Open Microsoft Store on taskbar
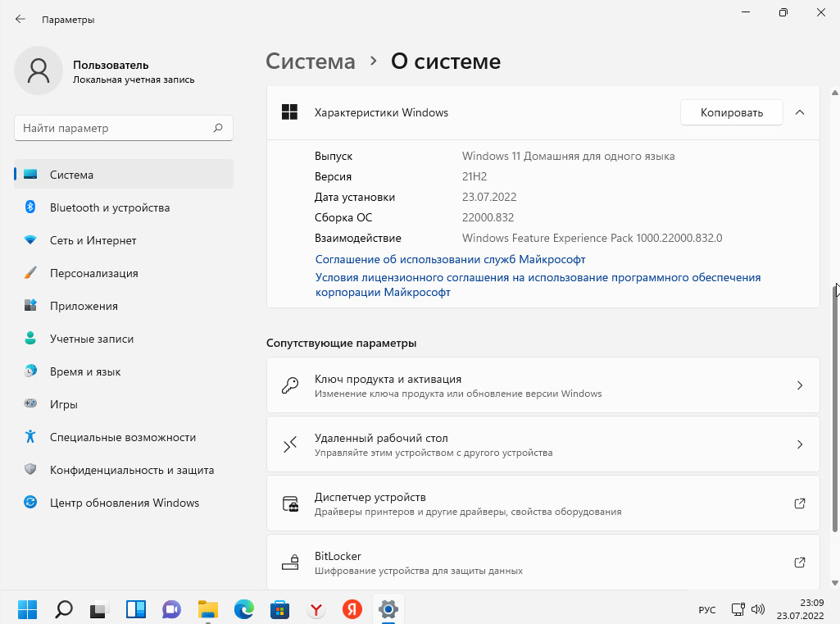840x624 pixels. coord(280,609)
